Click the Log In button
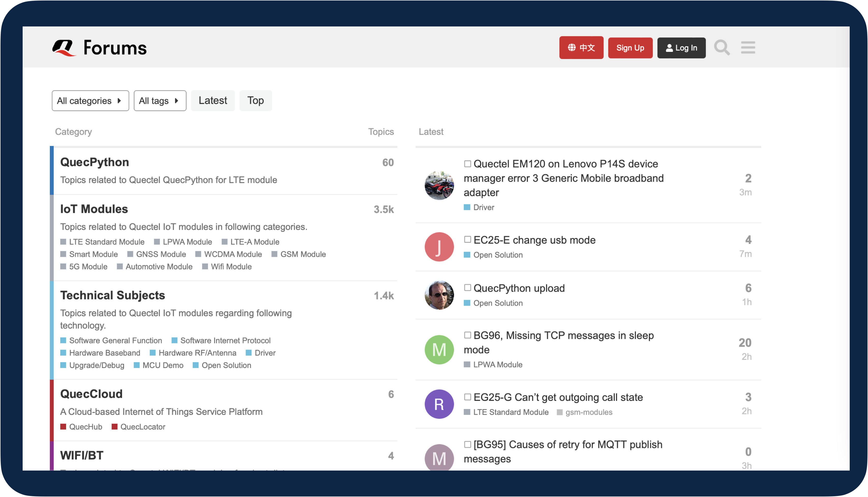Image resolution: width=868 pixels, height=497 pixels. click(681, 48)
